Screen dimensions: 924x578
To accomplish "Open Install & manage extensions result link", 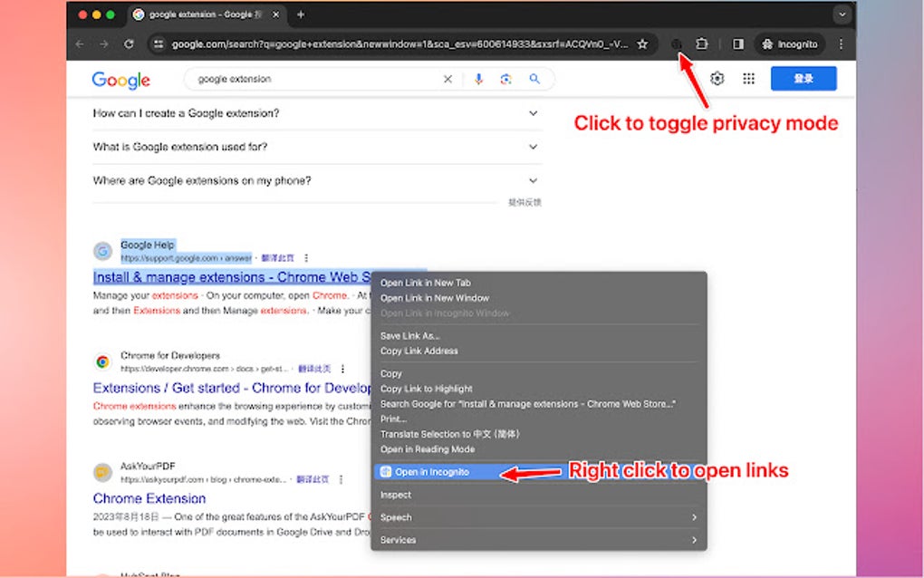I will coord(232,277).
